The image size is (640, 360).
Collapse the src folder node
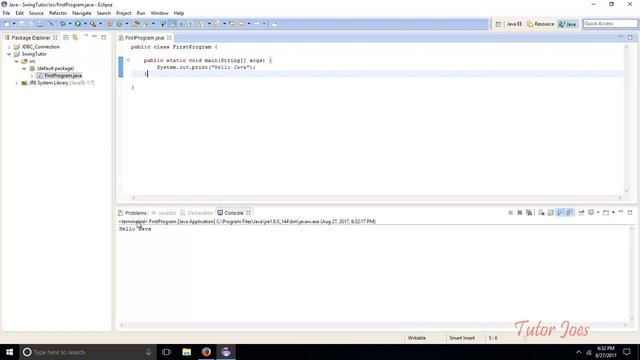pyautogui.click(x=17, y=62)
